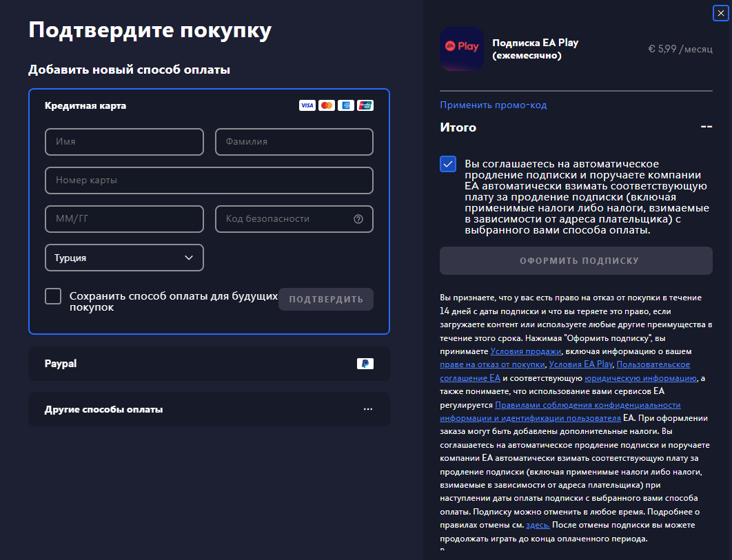This screenshot has width=732, height=560.
Task: Focus the Фамилия input field
Action: point(294,142)
